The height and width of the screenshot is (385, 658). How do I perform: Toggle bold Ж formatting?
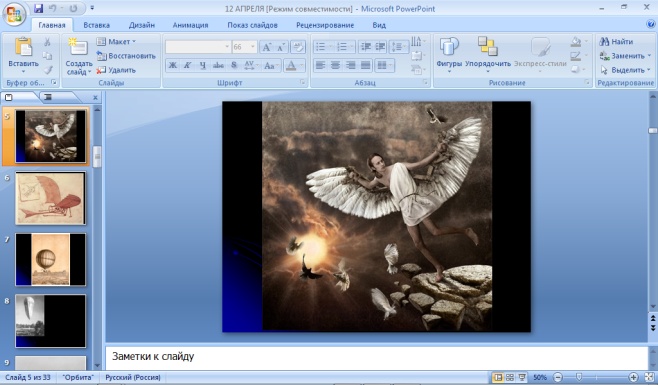coord(172,65)
